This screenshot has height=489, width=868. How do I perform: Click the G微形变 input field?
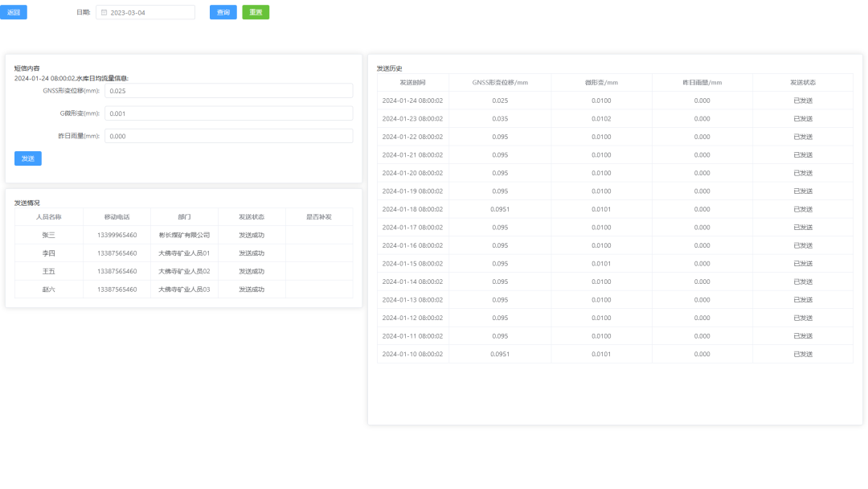pyautogui.click(x=228, y=113)
